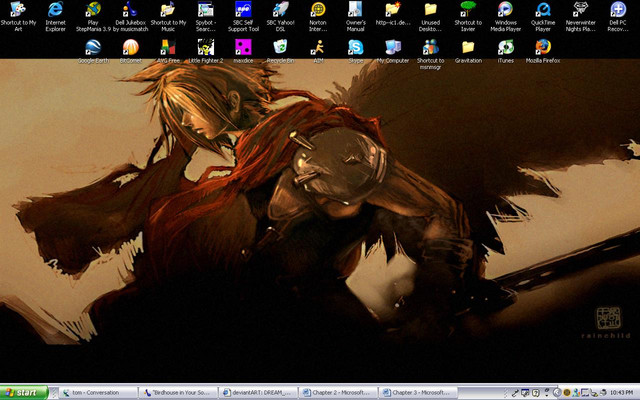640x400 pixels.
Task: Click the Start button
Action: [24, 393]
